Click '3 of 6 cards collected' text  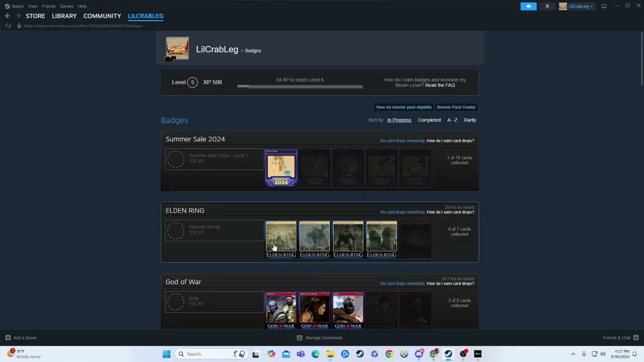pos(459,303)
